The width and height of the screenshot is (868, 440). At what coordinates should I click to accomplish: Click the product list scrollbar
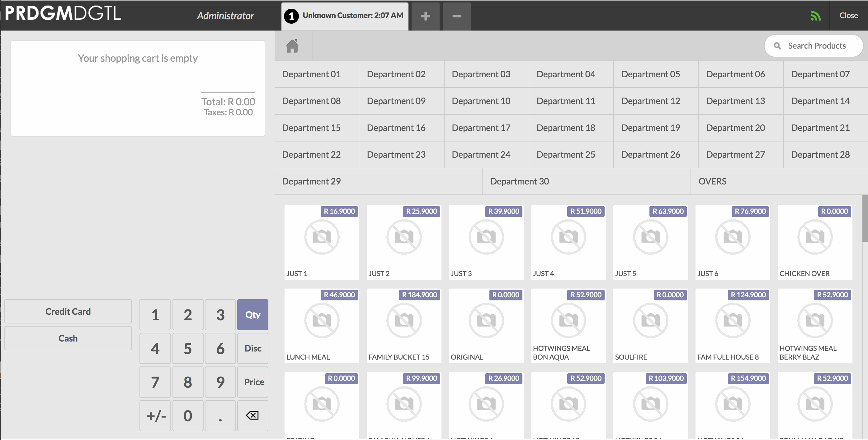(865, 218)
